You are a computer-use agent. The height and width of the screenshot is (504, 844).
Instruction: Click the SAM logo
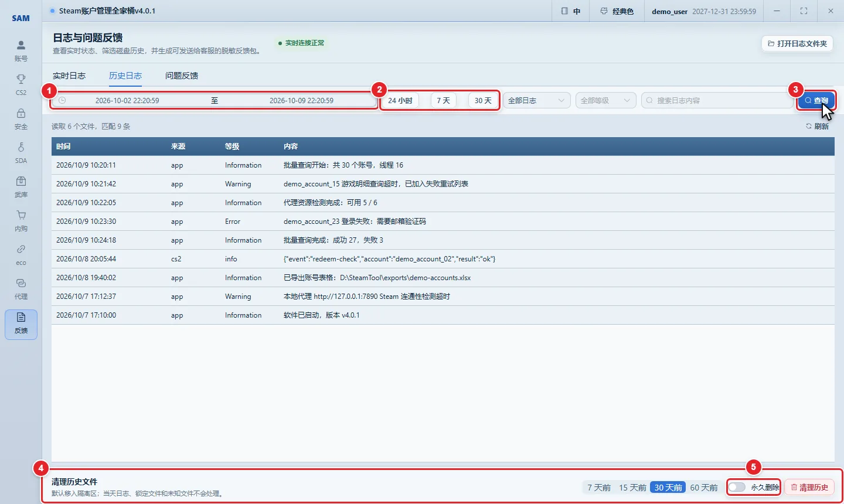click(x=21, y=18)
